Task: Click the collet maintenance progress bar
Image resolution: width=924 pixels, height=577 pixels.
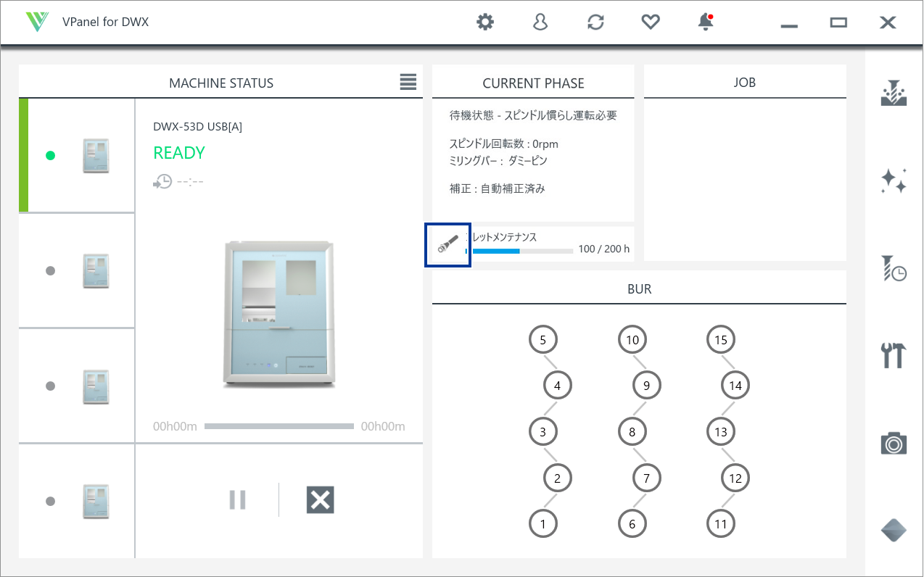Action: click(x=519, y=251)
